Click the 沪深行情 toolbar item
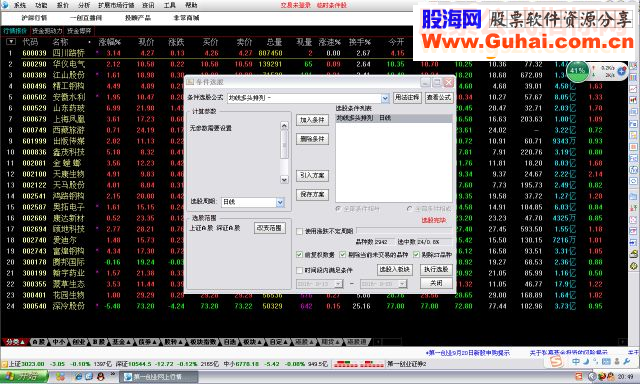Viewport: 640px width, 384px height. 35,18
